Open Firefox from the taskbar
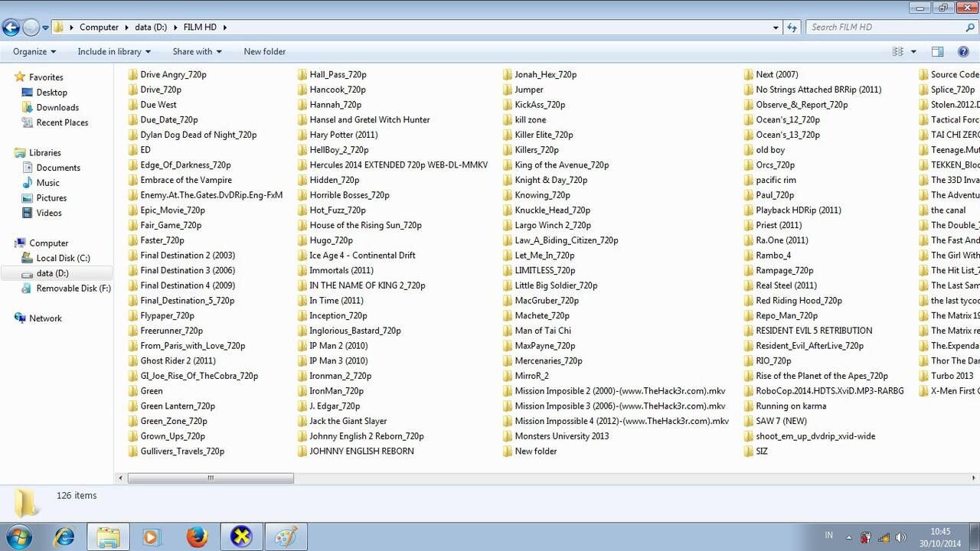Viewport: 980px width, 551px height. pyautogui.click(x=197, y=537)
